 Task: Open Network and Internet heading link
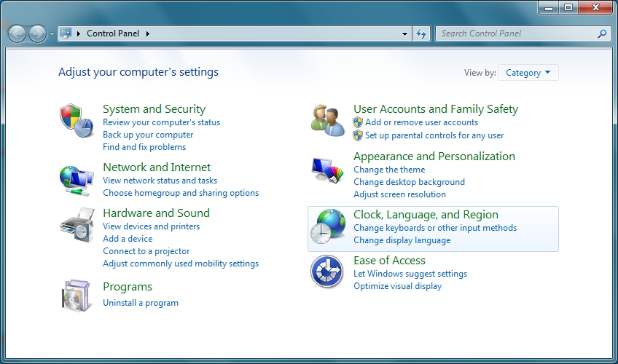click(157, 167)
